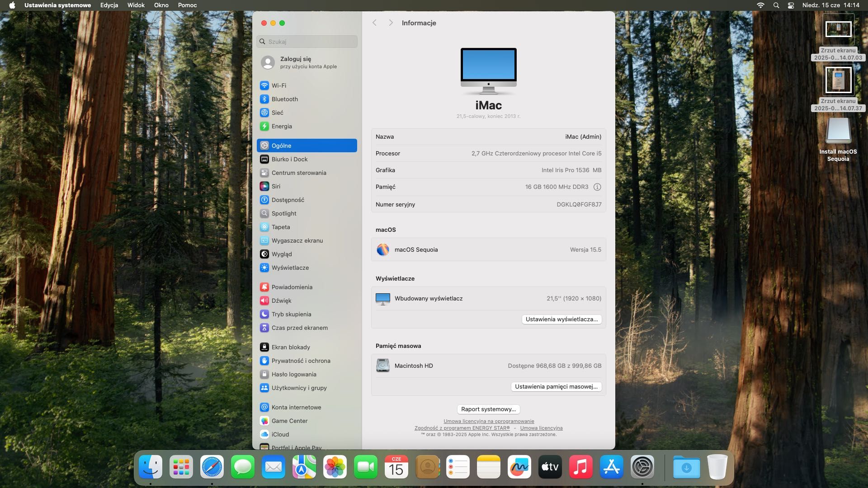Open ENERGY STAR compliance link
The height and width of the screenshot is (488, 868).
(462, 428)
